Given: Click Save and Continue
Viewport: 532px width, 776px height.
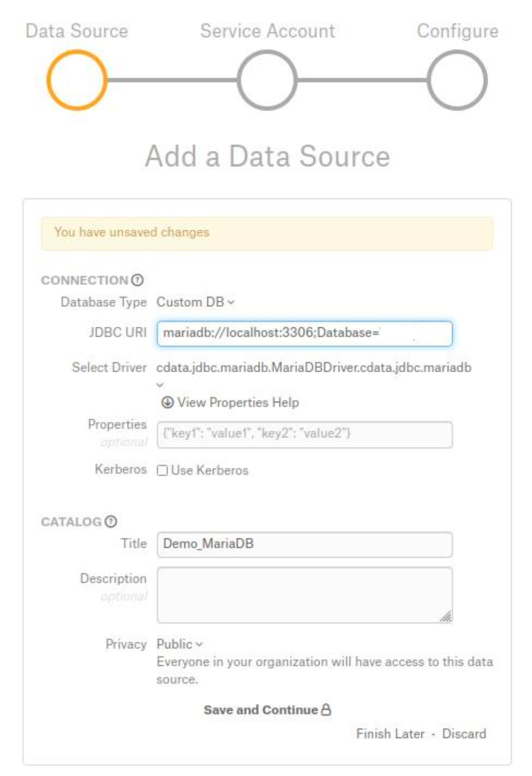Looking at the screenshot, I should [268, 709].
